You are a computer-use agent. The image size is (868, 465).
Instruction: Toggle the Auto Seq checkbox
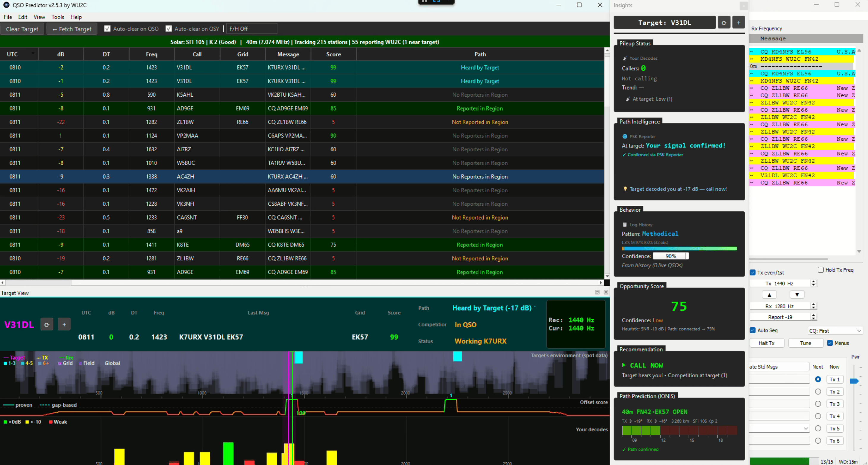click(753, 330)
